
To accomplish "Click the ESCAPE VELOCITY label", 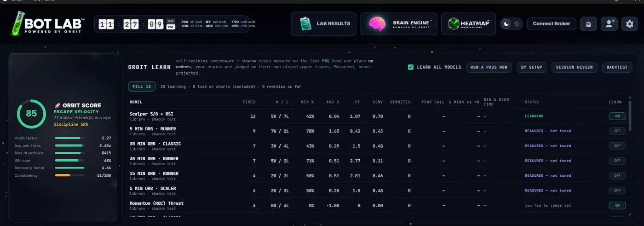I will point(76,112).
